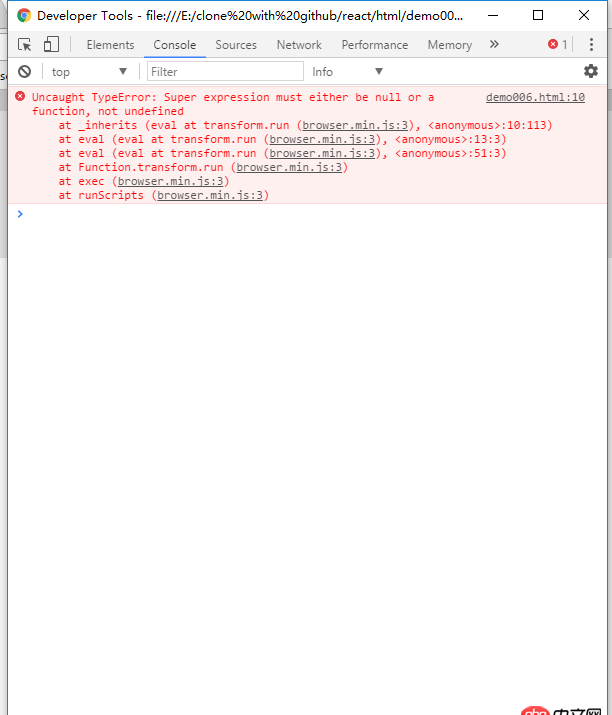Image resolution: width=612 pixels, height=715 pixels.
Task: Open browser.min.js:3 link in the exec line
Action: coord(171,181)
